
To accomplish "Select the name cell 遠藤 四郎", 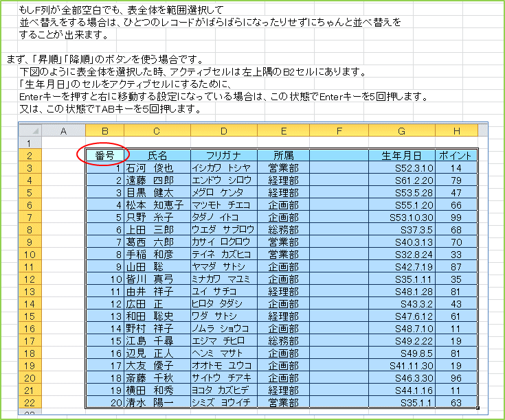I will point(157,180).
